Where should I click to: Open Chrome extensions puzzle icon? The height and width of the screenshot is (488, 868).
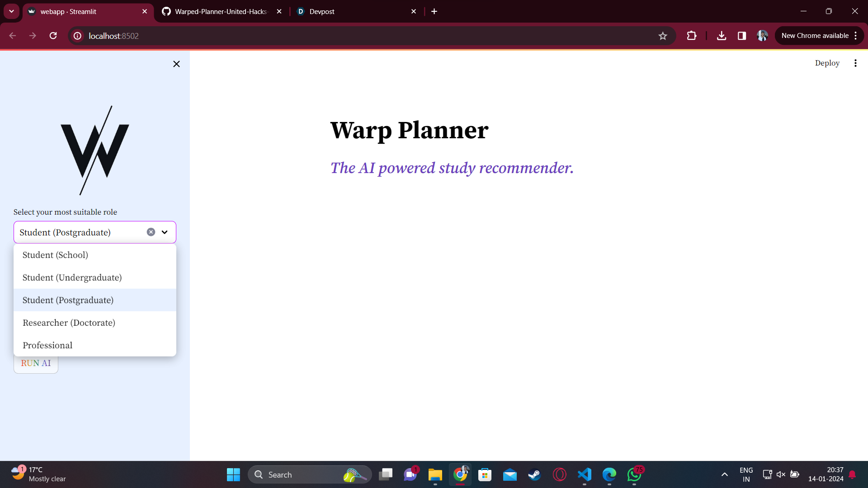click(692, 36)
